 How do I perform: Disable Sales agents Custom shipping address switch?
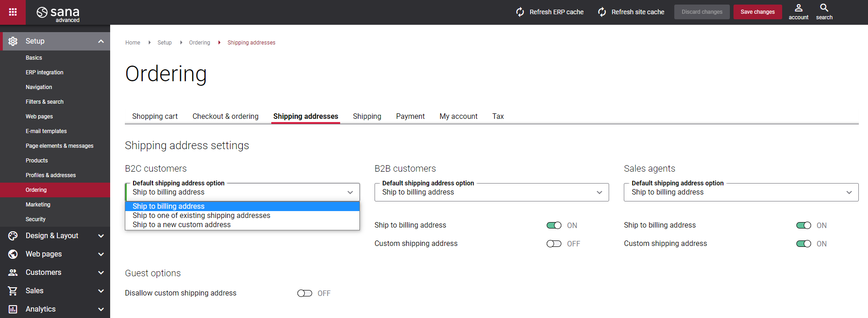804,244
